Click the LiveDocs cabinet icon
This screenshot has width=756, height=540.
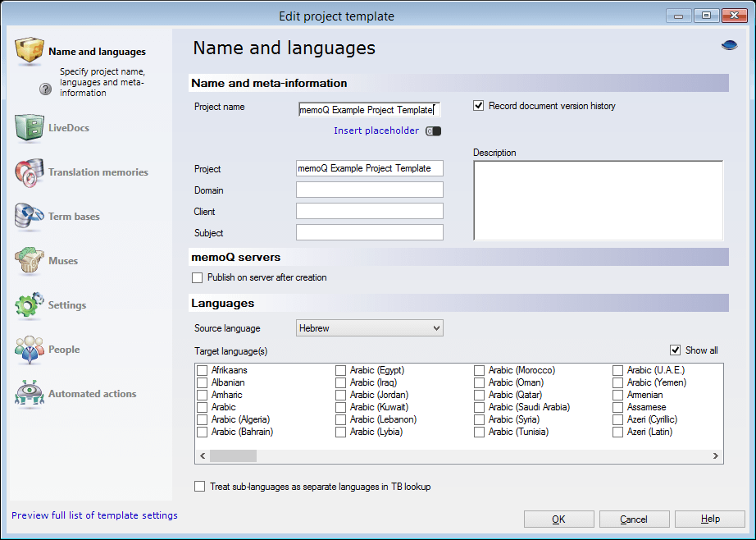[x=30, y=128]
